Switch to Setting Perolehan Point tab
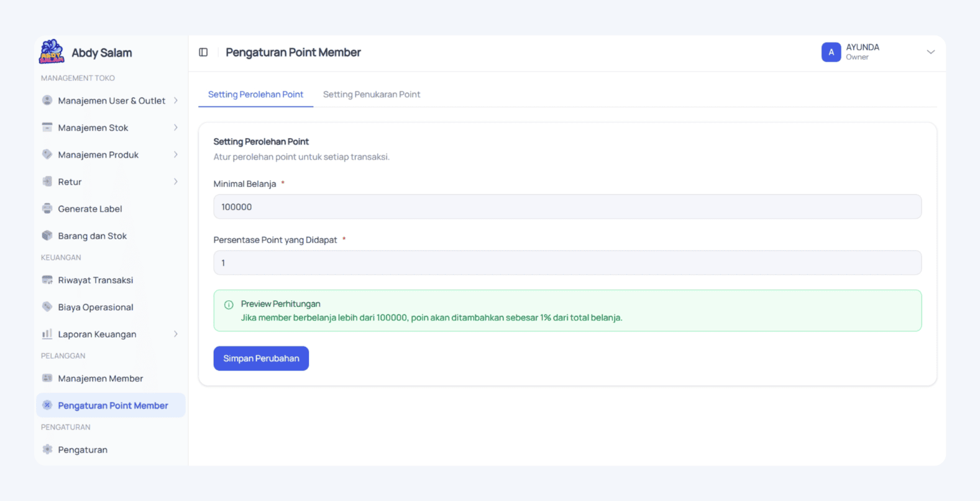 click(255, 94)
